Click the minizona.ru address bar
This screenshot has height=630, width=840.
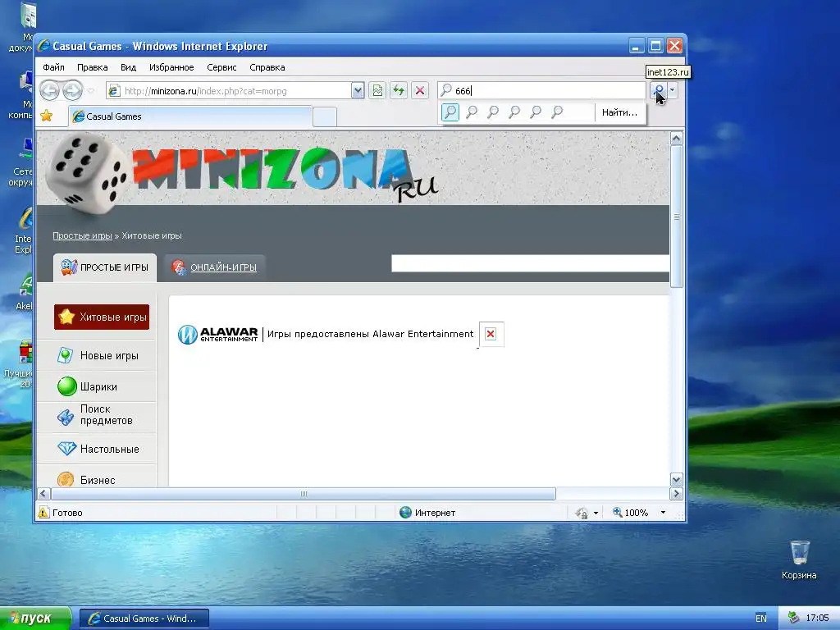click(230, 90)
